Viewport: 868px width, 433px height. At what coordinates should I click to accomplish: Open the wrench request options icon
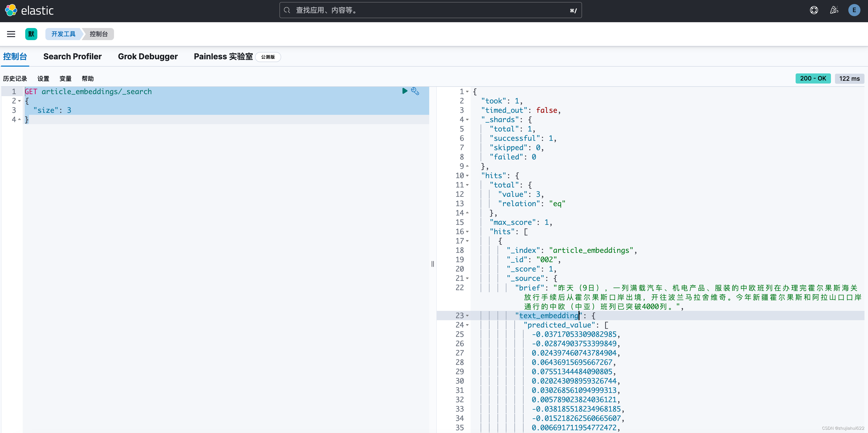click(415, 91)
